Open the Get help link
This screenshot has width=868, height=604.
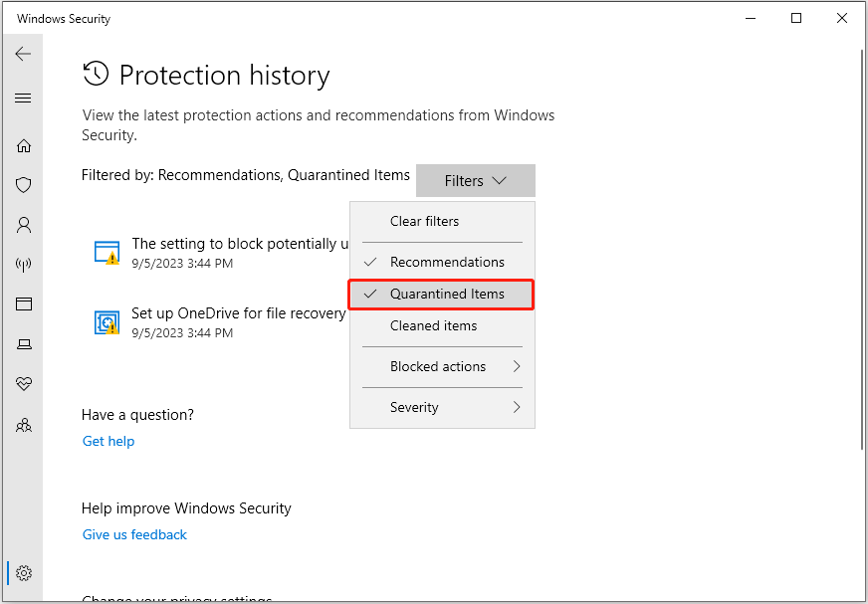pos(108,441)
